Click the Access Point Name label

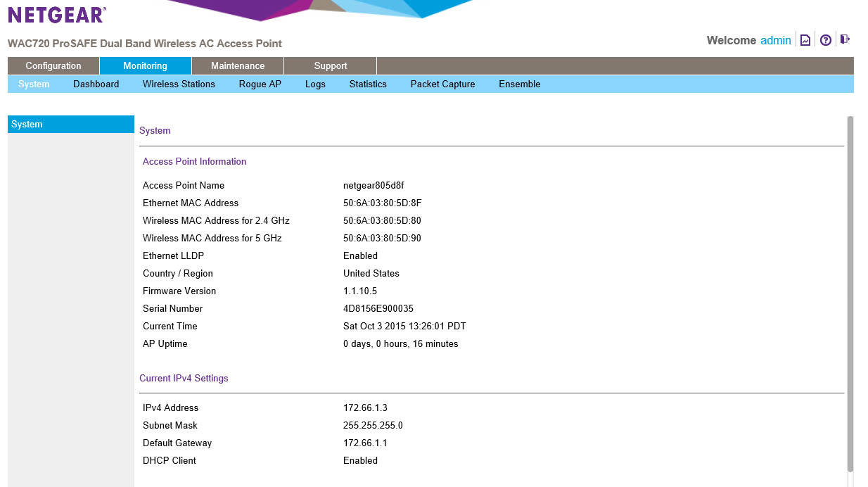[184, 185]
